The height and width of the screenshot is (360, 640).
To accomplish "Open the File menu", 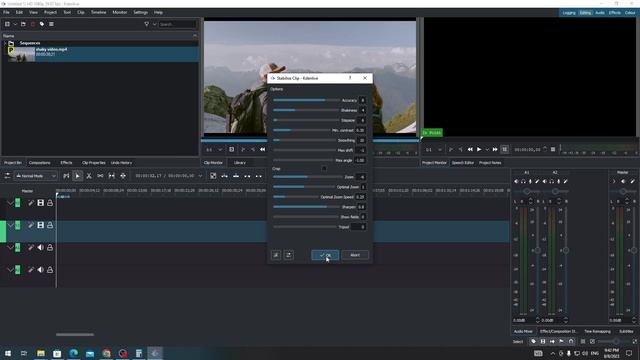I will 6,12.
